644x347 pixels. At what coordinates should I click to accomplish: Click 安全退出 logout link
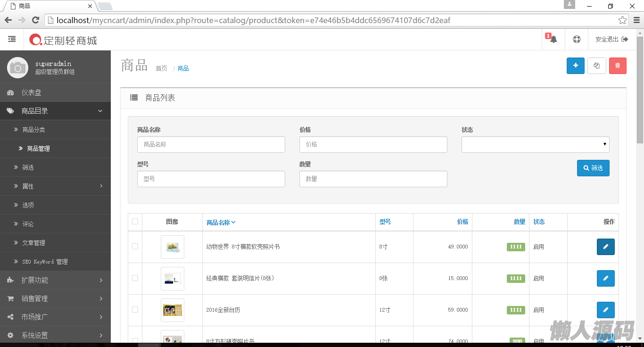click(611, 39)
